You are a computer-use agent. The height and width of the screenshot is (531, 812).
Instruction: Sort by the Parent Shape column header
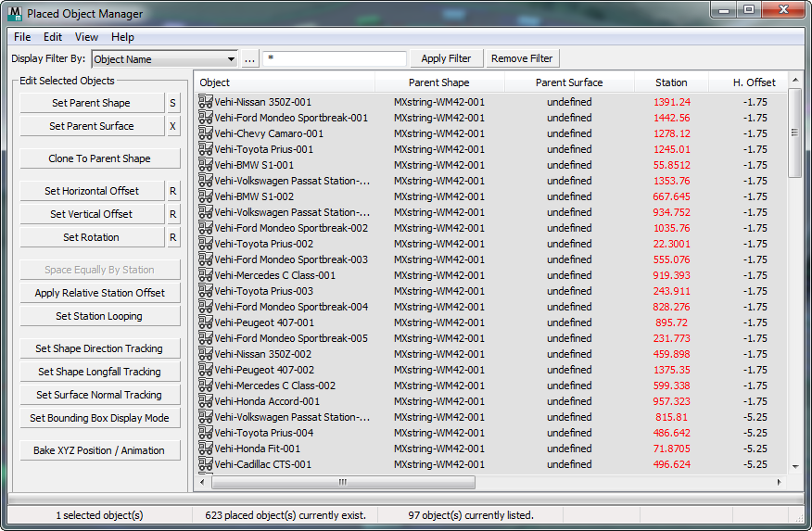click(439, 82)
